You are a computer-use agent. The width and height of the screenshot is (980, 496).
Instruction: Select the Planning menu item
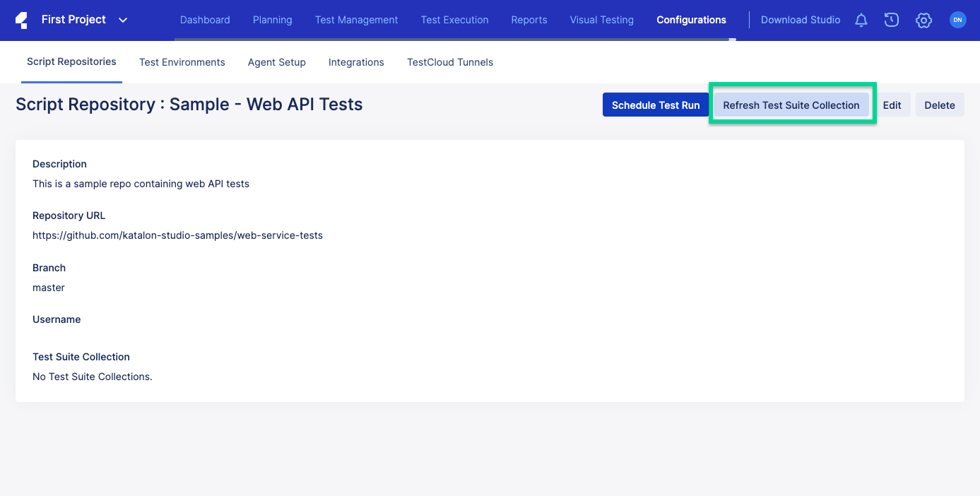(272, 20)
